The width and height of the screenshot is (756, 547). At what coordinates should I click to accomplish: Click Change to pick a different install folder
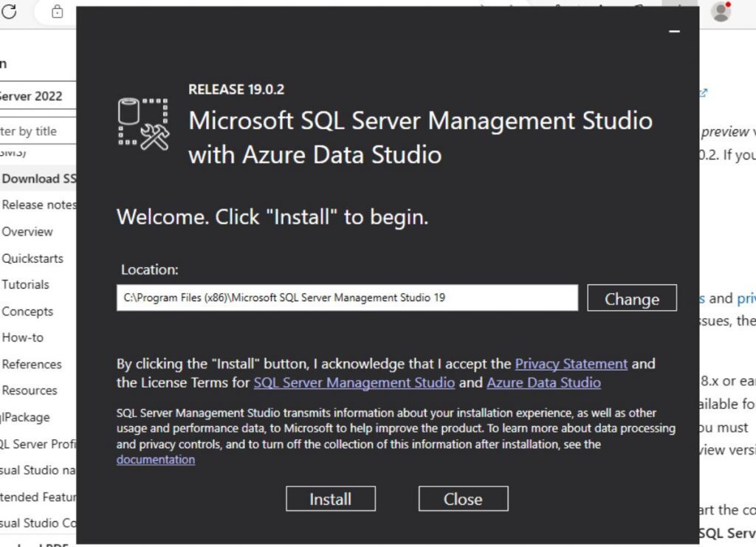click(x=632, y=298)
